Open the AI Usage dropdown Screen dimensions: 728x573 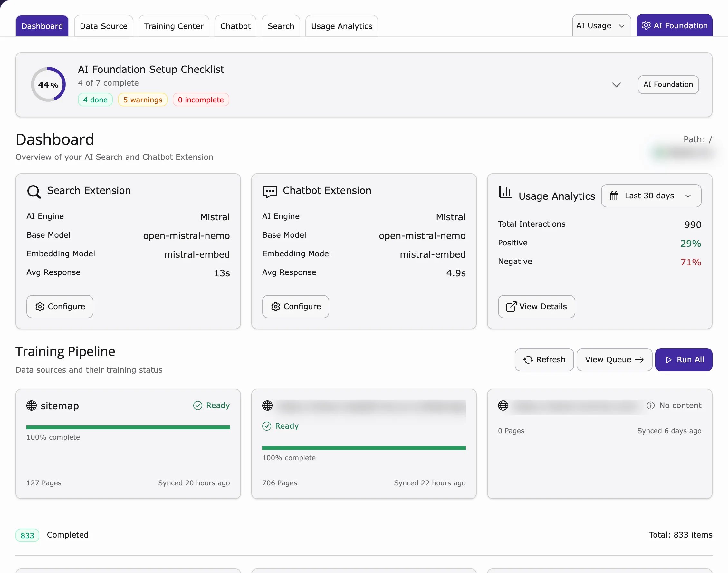(601, 25)
